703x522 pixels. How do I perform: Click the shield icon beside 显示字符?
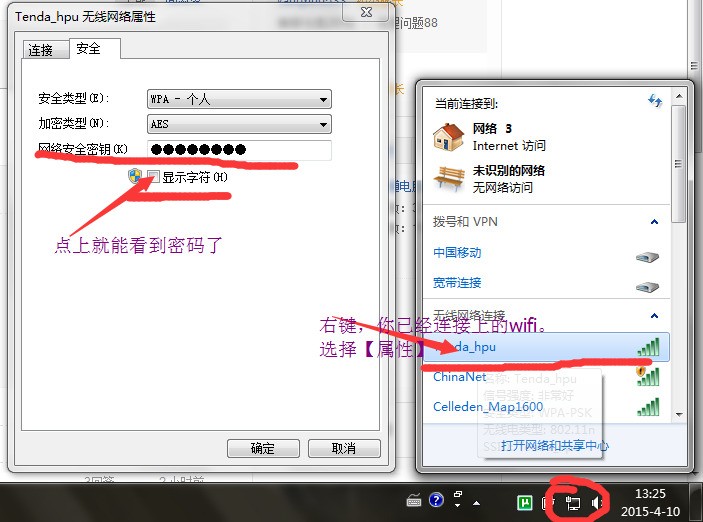coord(135,176)
